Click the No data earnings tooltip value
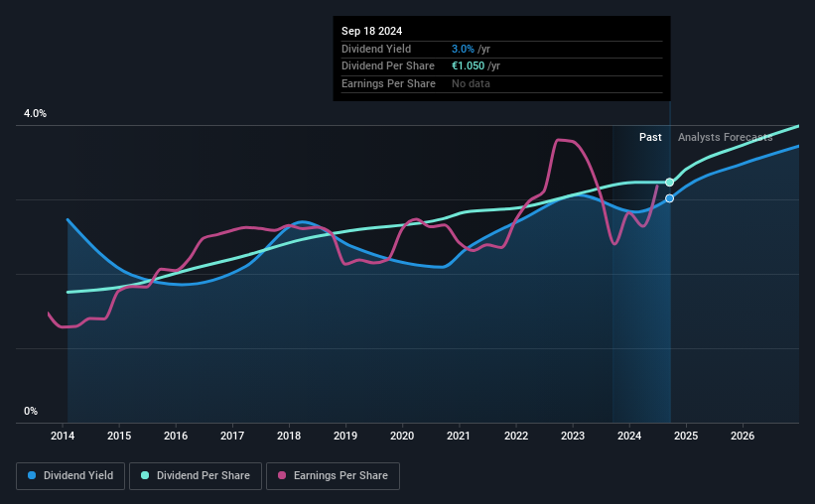Image resolution: width=815 pixels, height=504 pixels. pyautogui.click(x=471, y=83)
